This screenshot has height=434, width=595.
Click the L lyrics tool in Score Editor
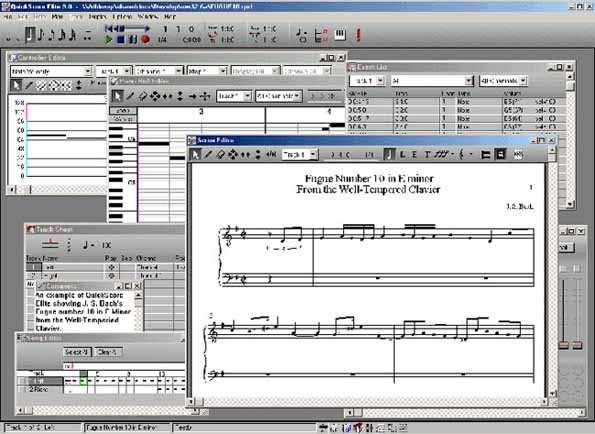[x=402, y=154]
